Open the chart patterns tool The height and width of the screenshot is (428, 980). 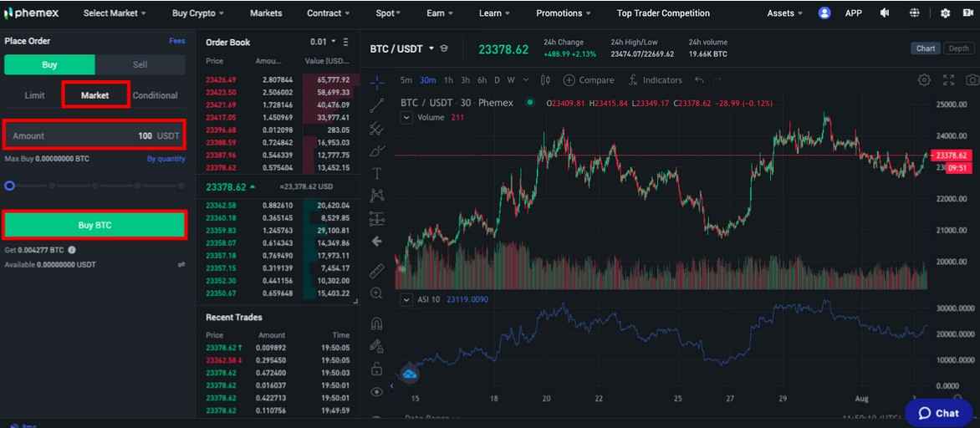pyautogui.click(x=377, y=196)
